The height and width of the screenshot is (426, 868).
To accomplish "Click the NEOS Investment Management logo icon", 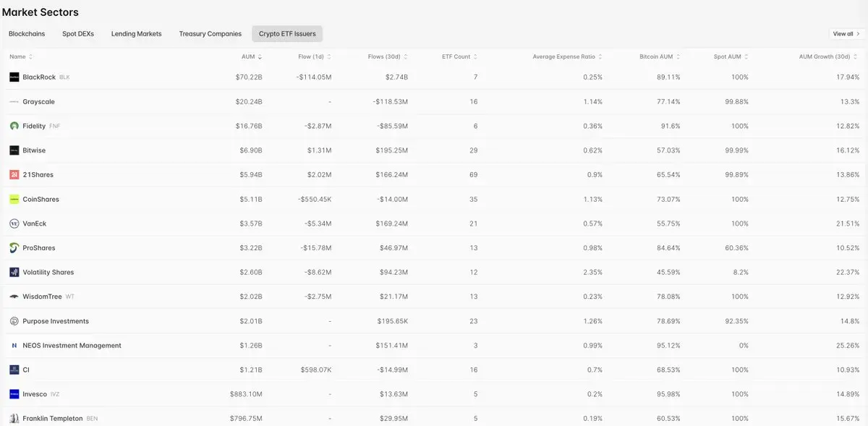I will pyautogui.click(x=14, y=346).
